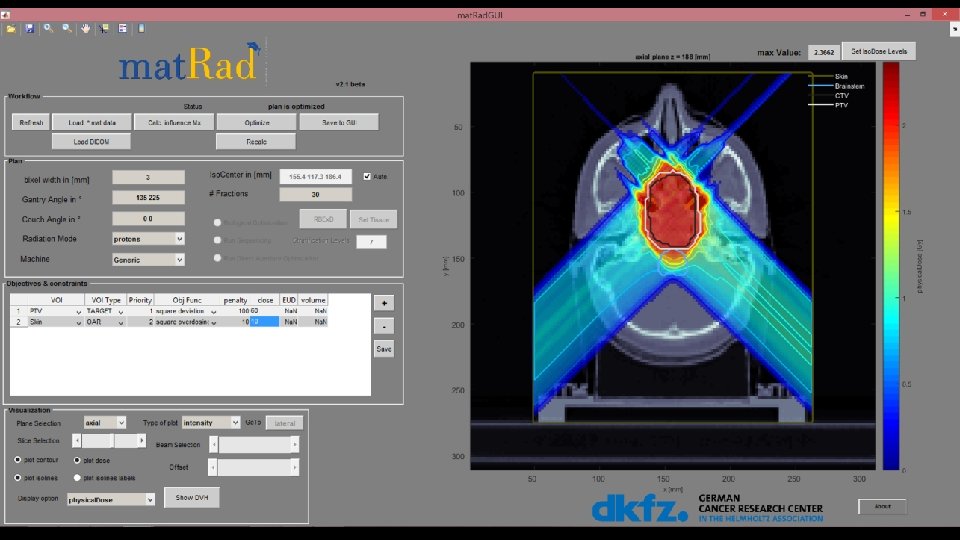Select Biological Optimization radio button

(x=217, y=223)
